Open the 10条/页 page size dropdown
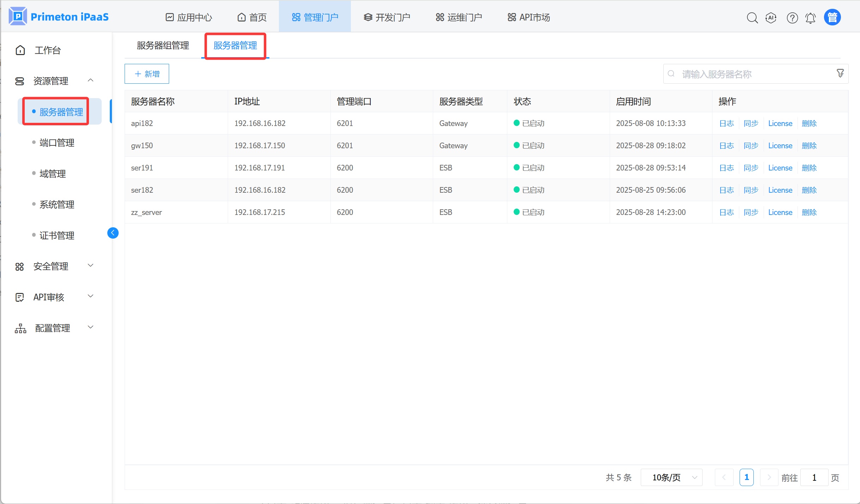Screen dimensions: 860x504 tap(671, 478)
